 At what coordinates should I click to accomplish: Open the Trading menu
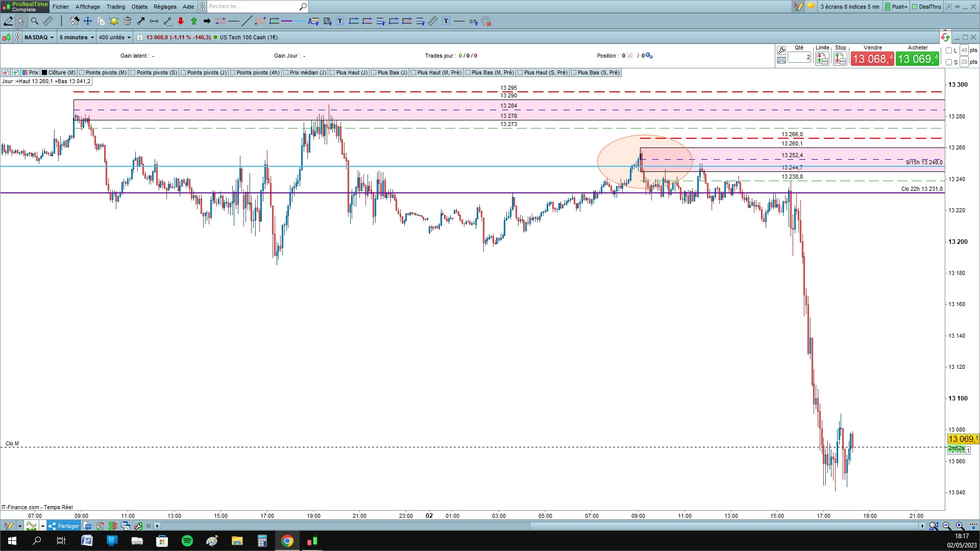click(115, 7)
